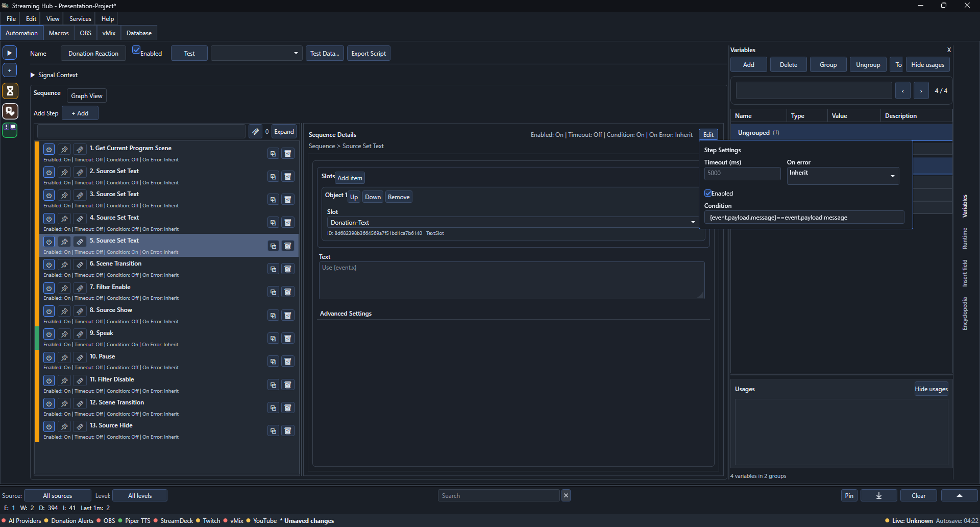The image size is (980, 527).
Task: Click the scroll-to-bottom arrow in log bar
Action: pos(878,496)
